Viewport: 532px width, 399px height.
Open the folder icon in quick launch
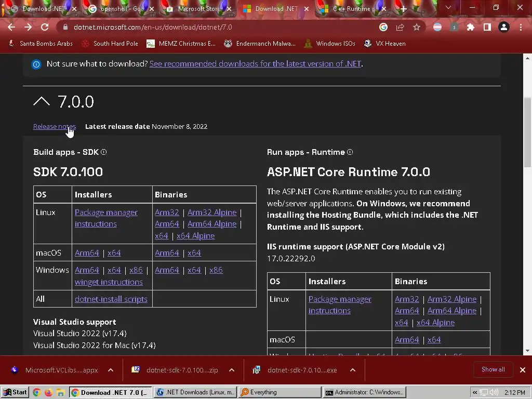60,393
